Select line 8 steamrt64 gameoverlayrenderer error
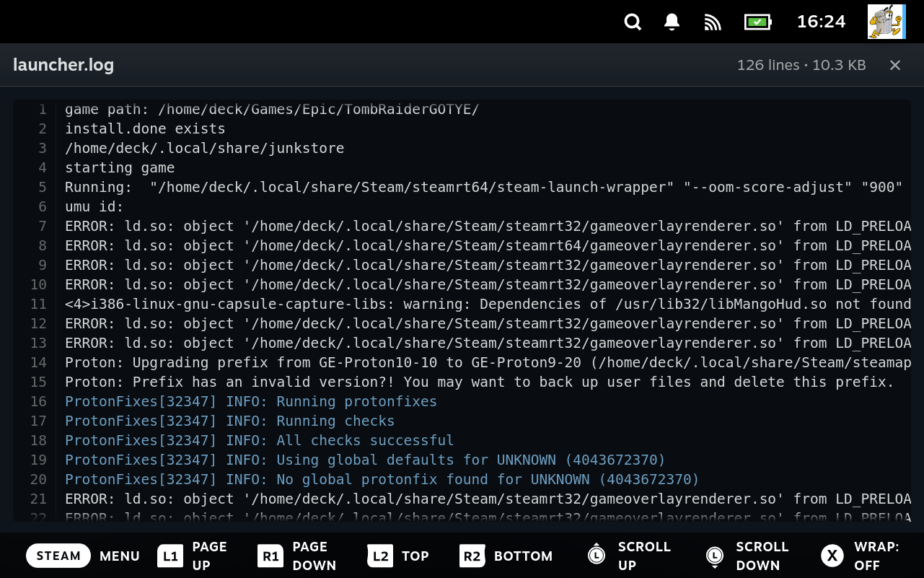924x578 pixels. click(x=488, y=245)
